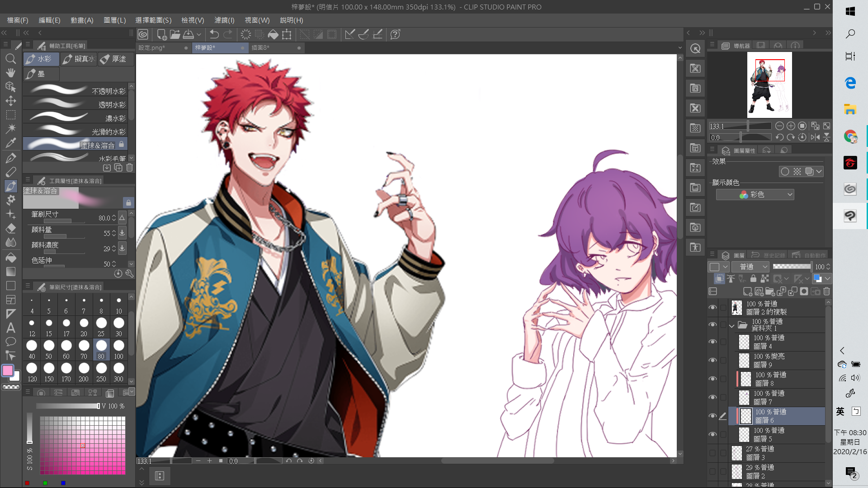Delete the sub tool with trash icon
868x488 pixels.
pyautogui.click(x=130, y=168)
